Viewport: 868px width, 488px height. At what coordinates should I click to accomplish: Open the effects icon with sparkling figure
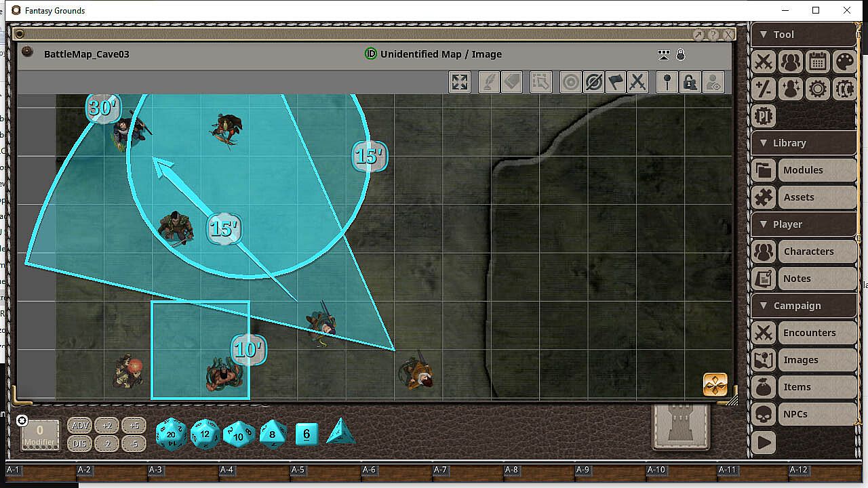click(x=791, y=89)
